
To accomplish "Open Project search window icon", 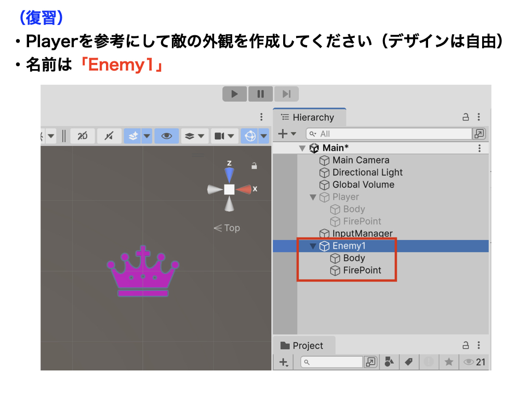I will coord(371,362).
